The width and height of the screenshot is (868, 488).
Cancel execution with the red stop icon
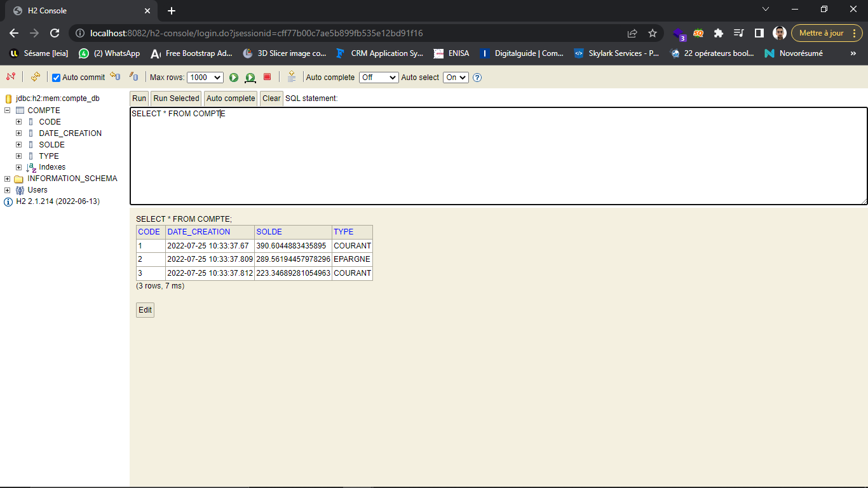(x=267, y=77)
